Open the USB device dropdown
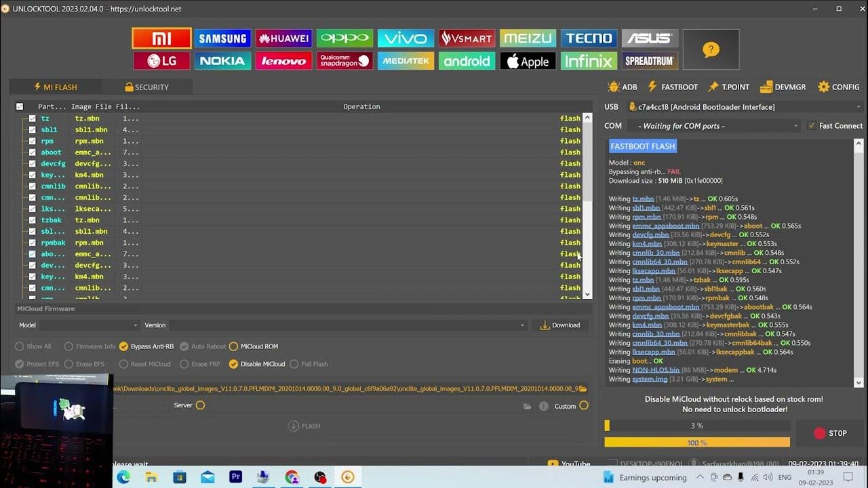The height and width of the screenshot is (488, 868). (745, 106)
